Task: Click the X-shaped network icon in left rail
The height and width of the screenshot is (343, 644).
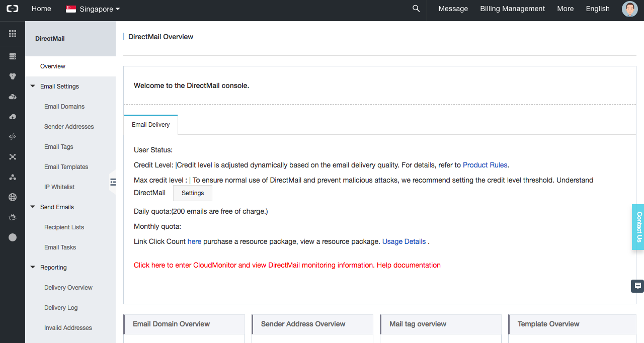Action: (13, 157)
